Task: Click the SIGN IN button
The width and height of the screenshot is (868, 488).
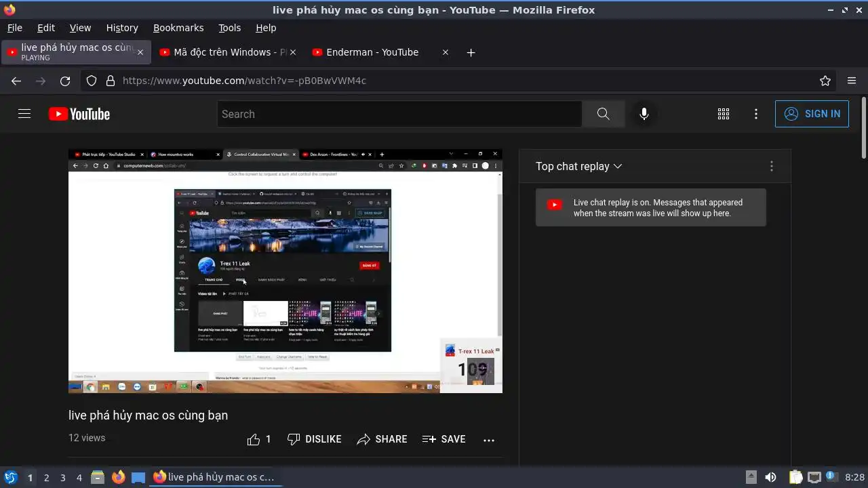Action: (x=812, y=114)
